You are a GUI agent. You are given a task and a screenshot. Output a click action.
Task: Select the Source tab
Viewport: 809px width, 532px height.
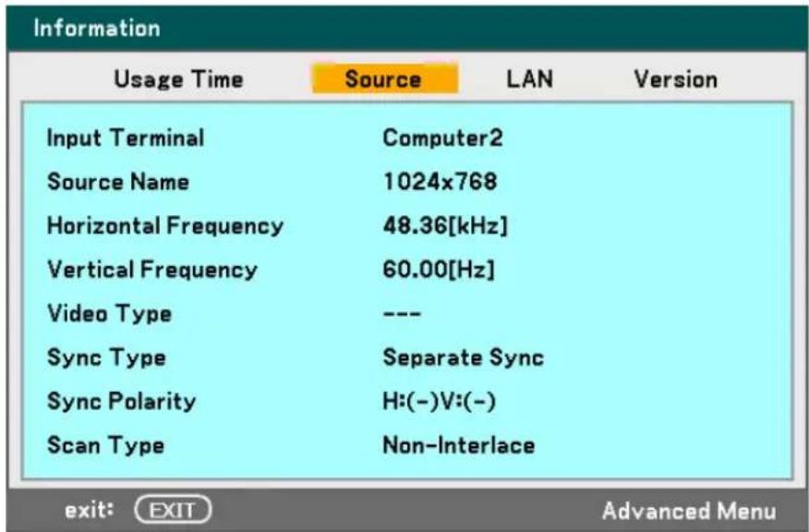click(385, 79)
